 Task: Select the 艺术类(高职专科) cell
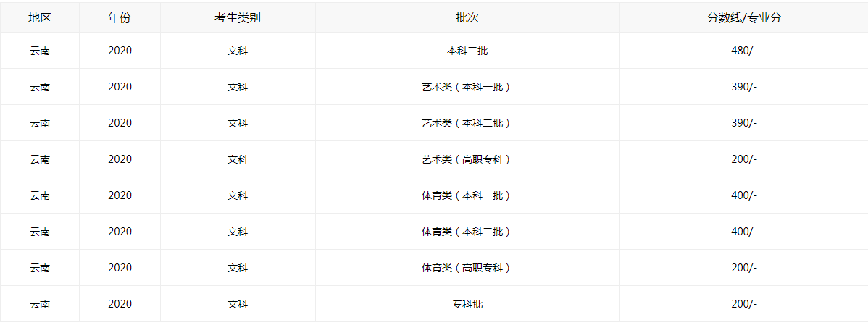(467, 159)
